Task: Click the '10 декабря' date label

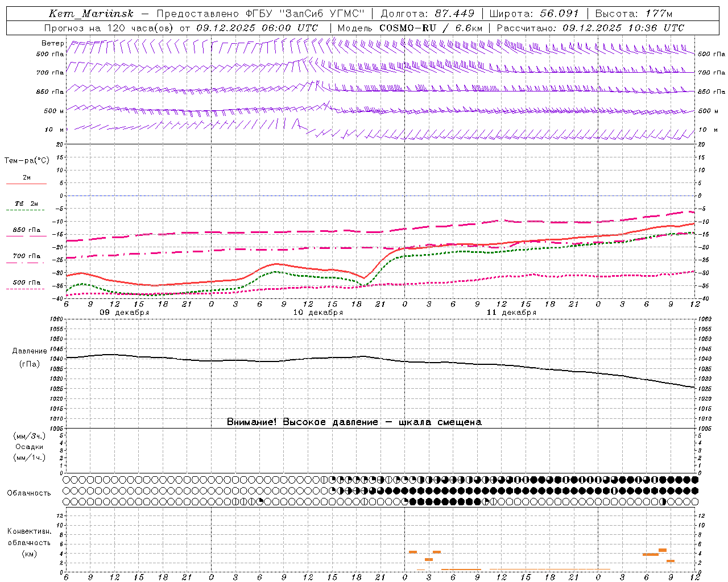Action: (318, 313)
